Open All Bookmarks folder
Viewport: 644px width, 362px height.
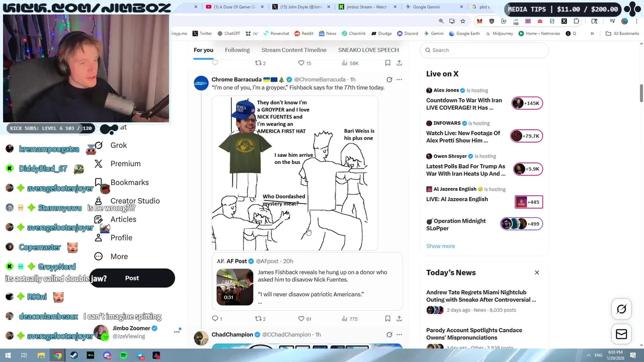click(622, 34)
